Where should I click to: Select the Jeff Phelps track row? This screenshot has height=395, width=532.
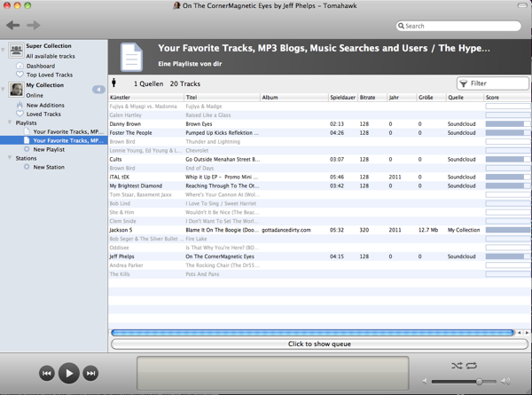point(319,257)
